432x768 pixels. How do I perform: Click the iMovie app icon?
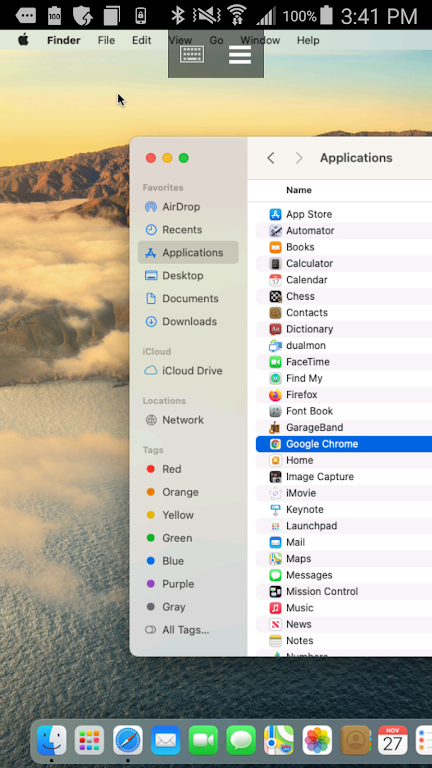pos(275,493)
